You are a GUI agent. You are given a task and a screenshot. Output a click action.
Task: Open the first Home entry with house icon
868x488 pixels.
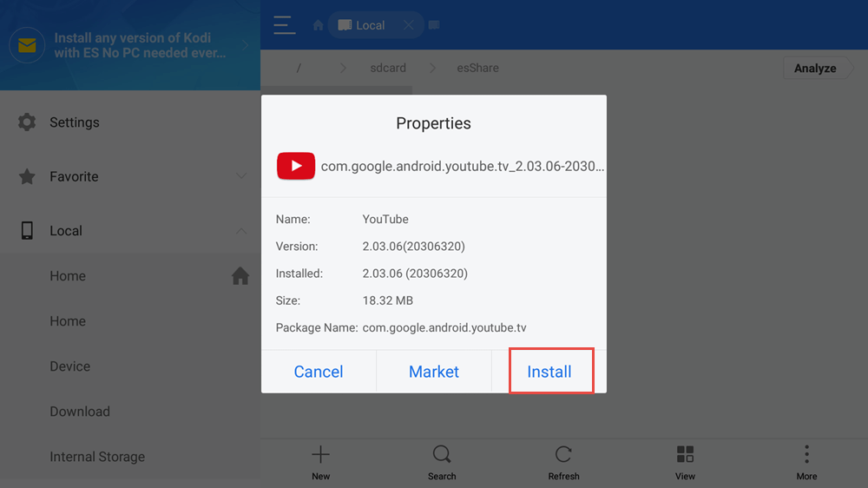click(x=130, y=276)
